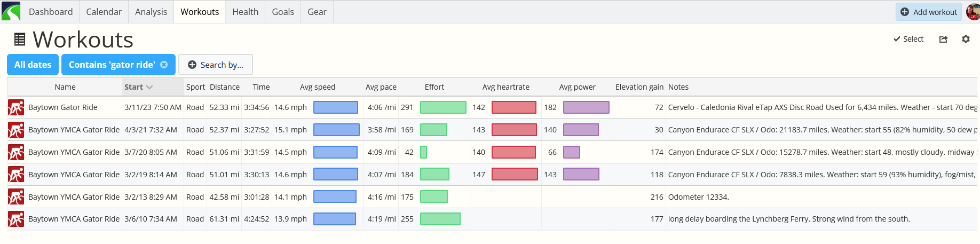Open the 3/7/20 Baytown YMCA Gator Ride
Viewport: 980px width, 244px height.
(74, 152)
